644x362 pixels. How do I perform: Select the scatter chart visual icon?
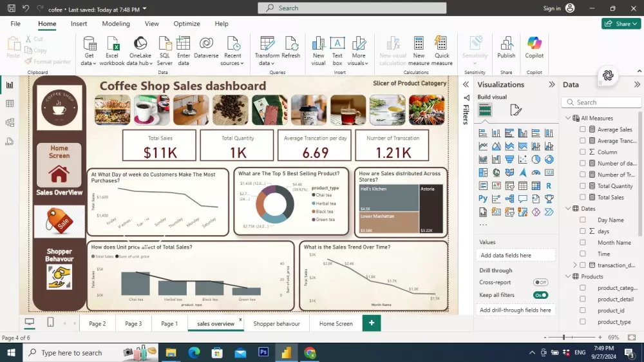(x=522, y=160)
